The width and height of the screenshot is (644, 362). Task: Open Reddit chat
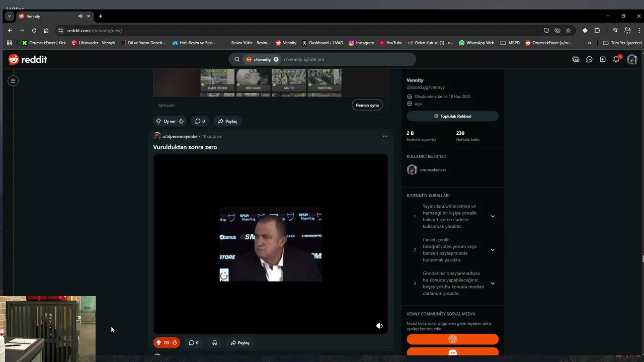point(589,59)
